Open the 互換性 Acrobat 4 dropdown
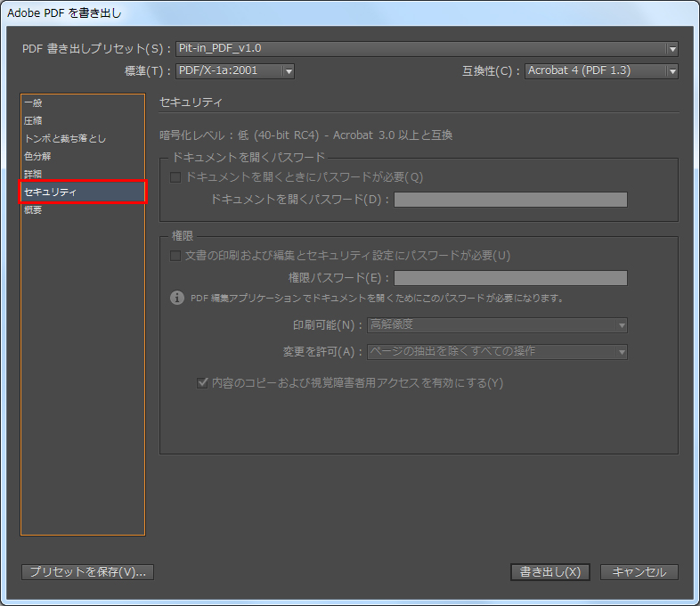Viewport: 700px width, 606px height. (x=601, y=71)
